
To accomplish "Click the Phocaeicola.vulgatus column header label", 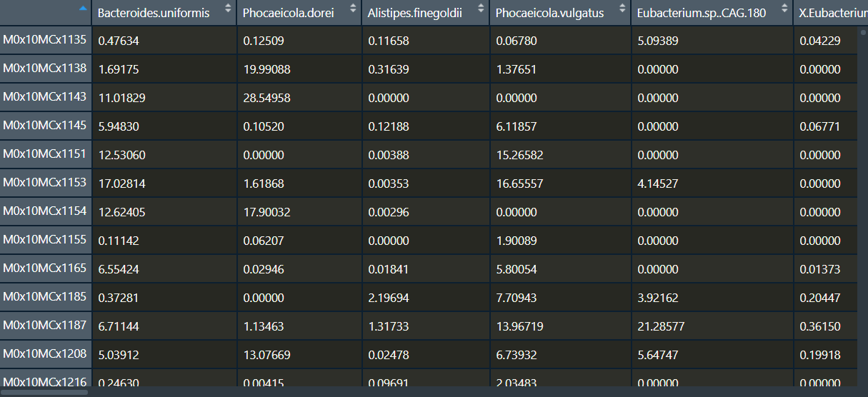I will tap(549, 14).
